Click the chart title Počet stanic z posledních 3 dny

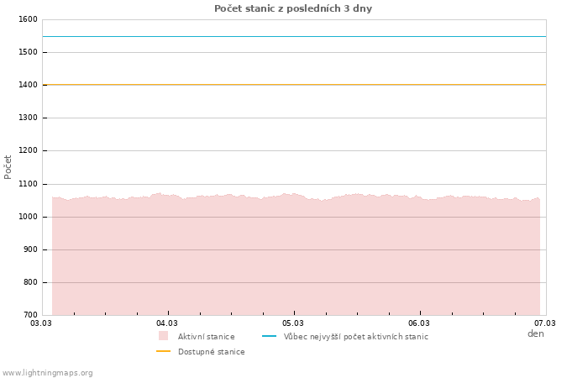[x=293, y=8]
